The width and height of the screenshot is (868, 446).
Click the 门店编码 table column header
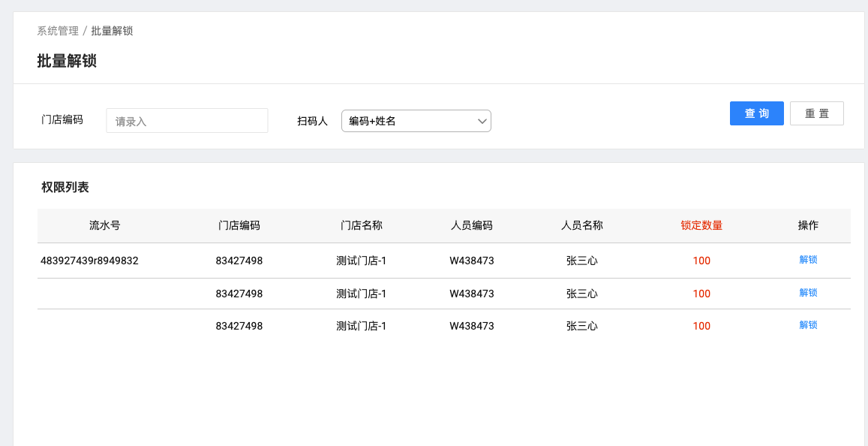point(239,225)
